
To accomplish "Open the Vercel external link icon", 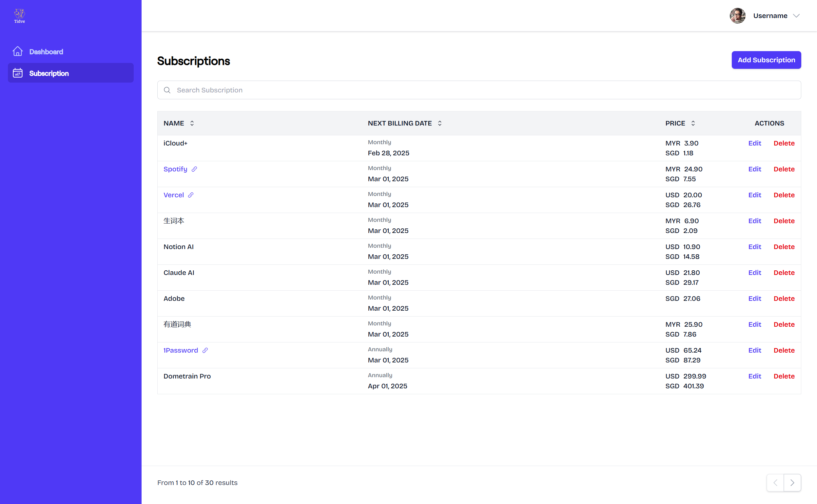I will tap(191, 195).
